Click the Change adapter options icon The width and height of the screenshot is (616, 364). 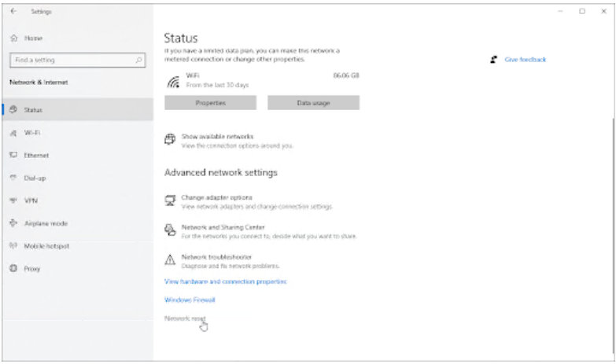click(x=169, y=200)
